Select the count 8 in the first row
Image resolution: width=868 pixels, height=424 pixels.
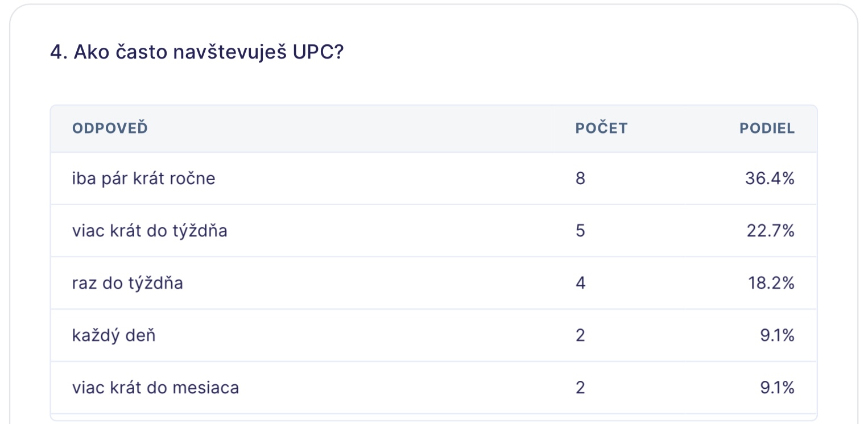(580, 178)
